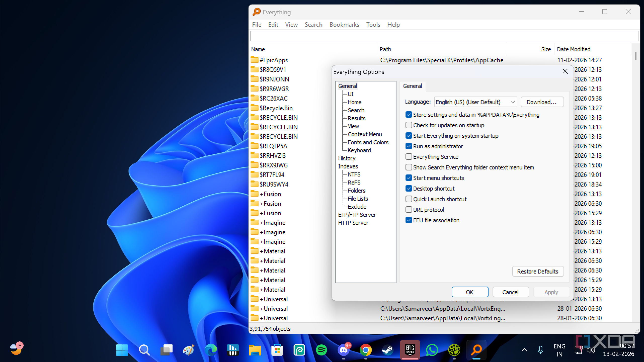Click Restore Defaults button
The width and height of the screenshot is (644, 362).
(x=538, y=271)
